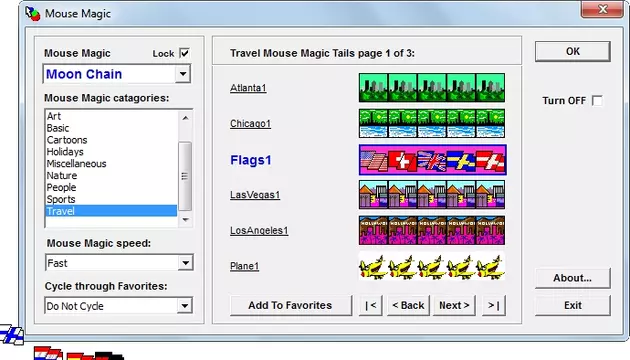
Task: Select the yellow Plane1 tail preview
Action: tap(432, 266)
